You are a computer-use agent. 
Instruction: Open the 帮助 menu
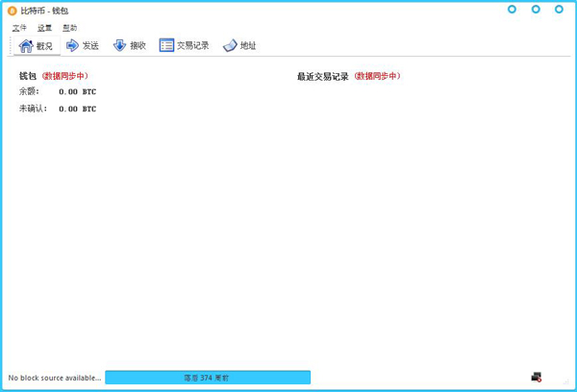[x=69, y=28]
